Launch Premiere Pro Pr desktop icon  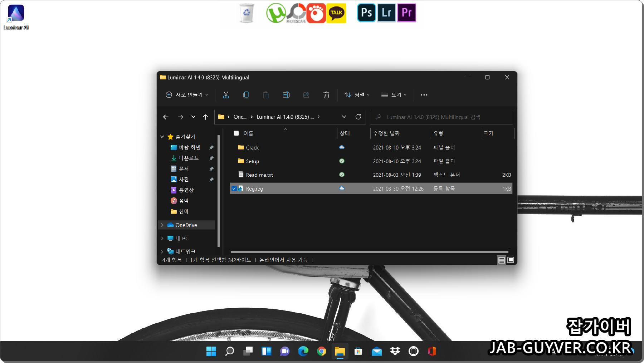point(407,13)
